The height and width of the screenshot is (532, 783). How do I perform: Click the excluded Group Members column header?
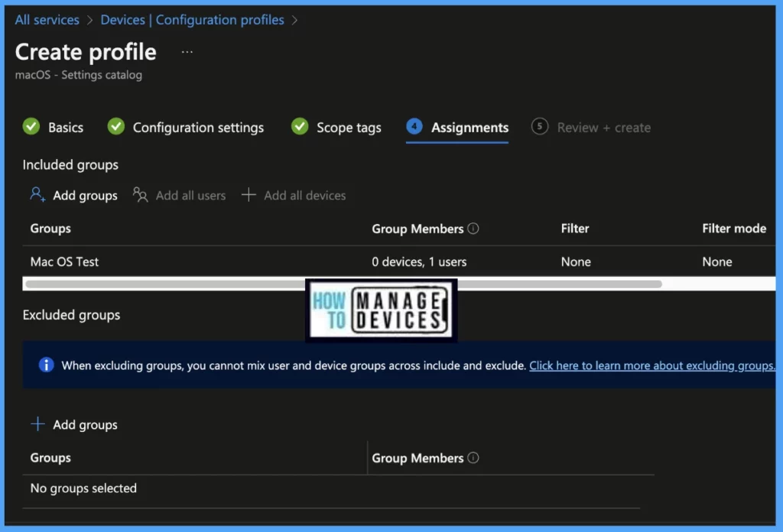click(417, 458)
